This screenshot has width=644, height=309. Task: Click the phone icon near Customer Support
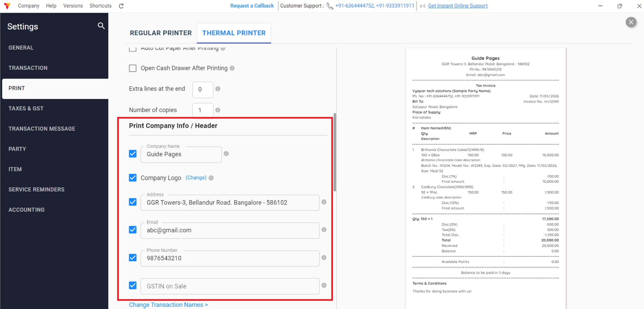click(330, 6)
